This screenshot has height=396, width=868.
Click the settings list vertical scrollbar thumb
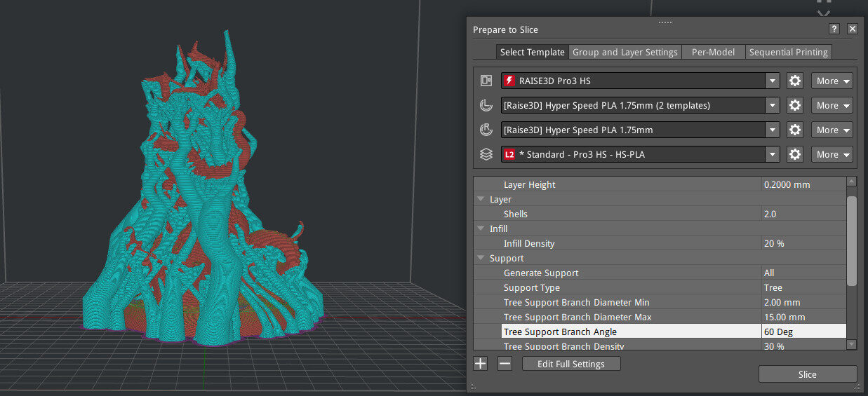click(852, 241)
